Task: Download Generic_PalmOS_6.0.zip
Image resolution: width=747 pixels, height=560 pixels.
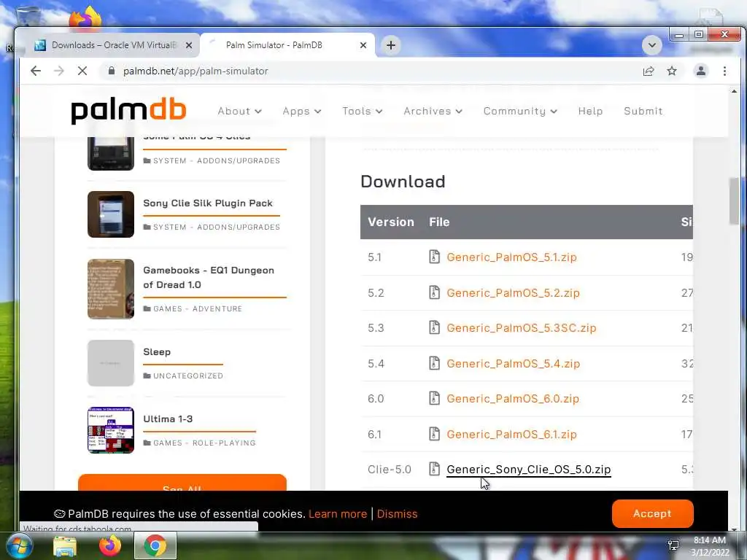Action: click(513, 399)
